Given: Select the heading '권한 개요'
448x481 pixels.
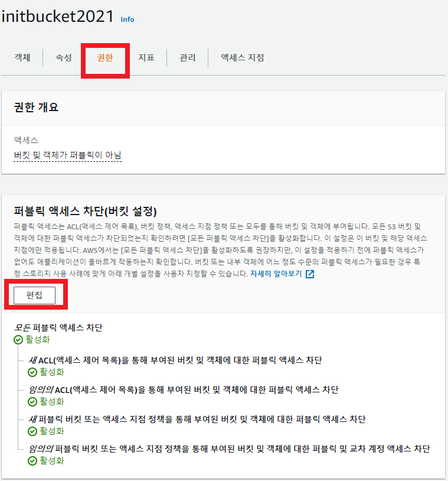Looking at the screenshot, I should pos(36,107).
